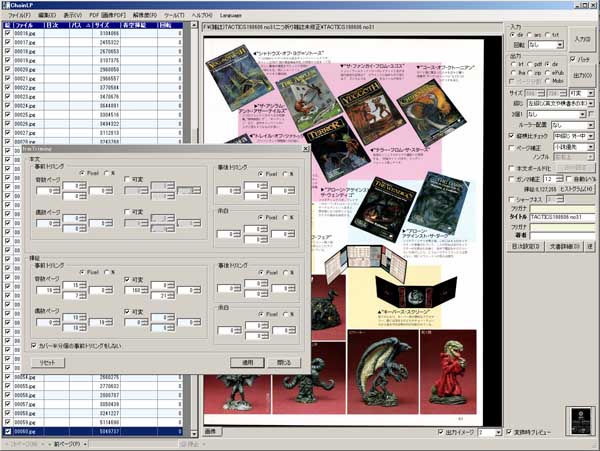
Task: Uncheck the 00025.jpg row checkbox
Action: click(7, 114)
